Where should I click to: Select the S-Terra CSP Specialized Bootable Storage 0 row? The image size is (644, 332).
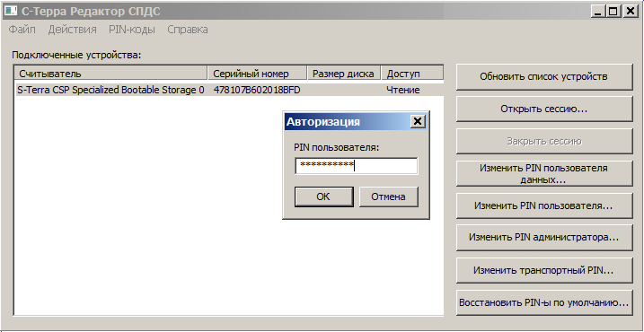click(230, 90)
